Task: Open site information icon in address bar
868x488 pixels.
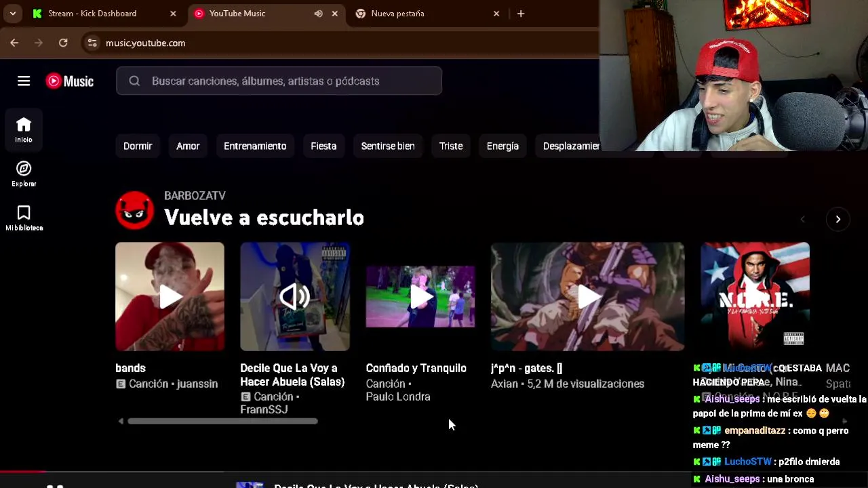Action: point(92,43)
